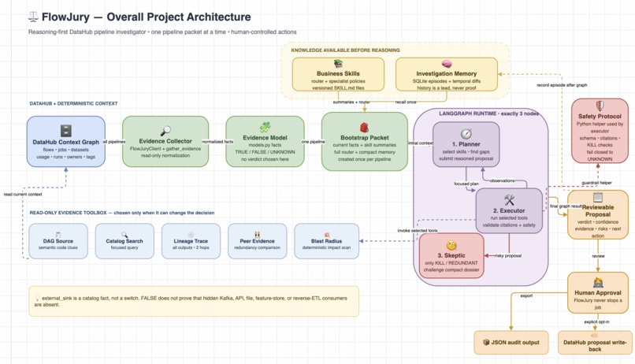Select the 1. Planner node

pyautogui.click(x=466, y=144)
